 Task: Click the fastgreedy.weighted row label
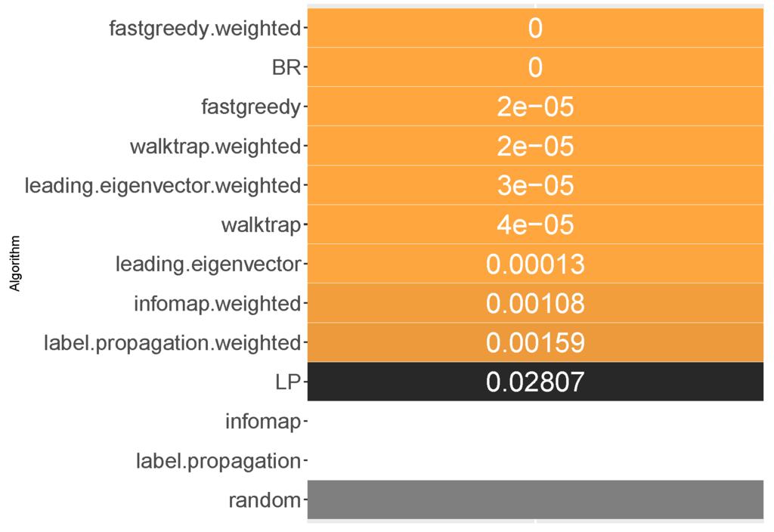tap(205, 29)
